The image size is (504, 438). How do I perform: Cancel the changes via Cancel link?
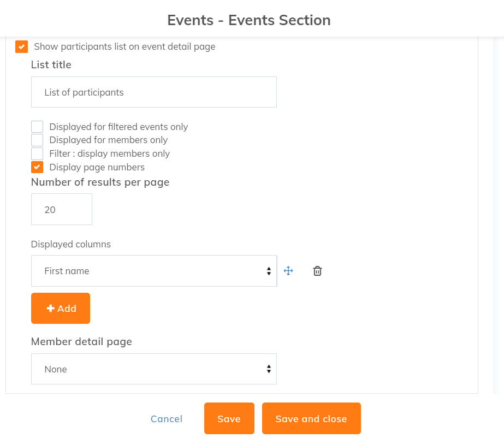click(x=167, y=419)
